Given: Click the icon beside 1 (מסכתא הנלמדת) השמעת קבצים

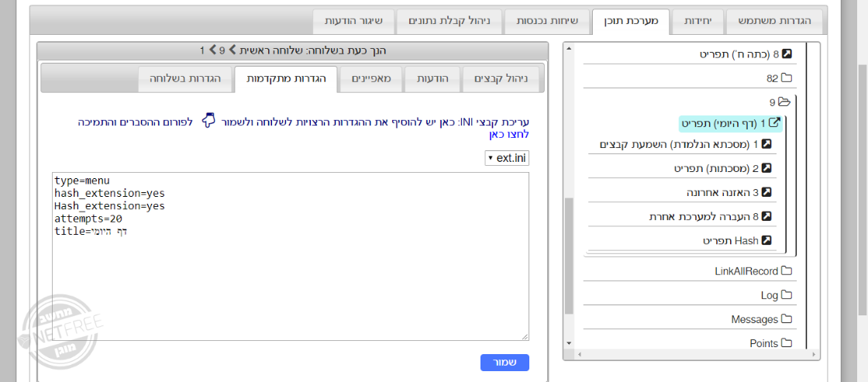Looking at the screenshot, I should pos(766,144).
